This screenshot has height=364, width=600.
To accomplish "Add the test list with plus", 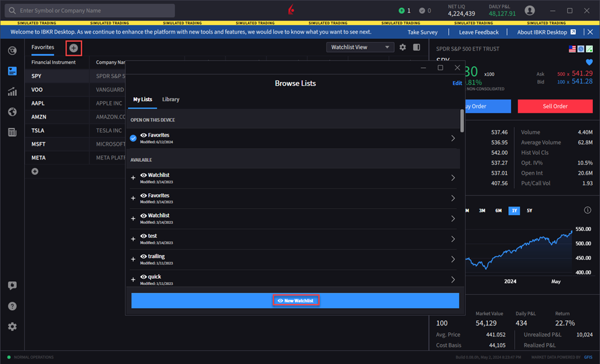I will [133, 239].
